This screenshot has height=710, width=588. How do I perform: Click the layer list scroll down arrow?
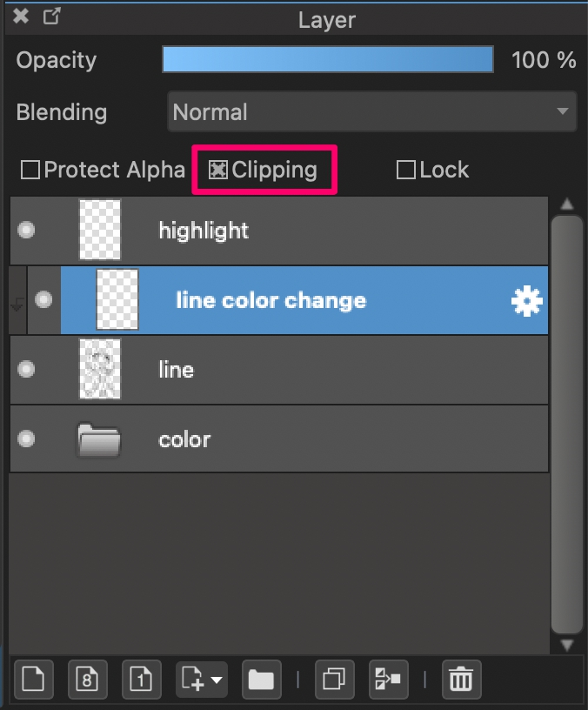[567, 645]
